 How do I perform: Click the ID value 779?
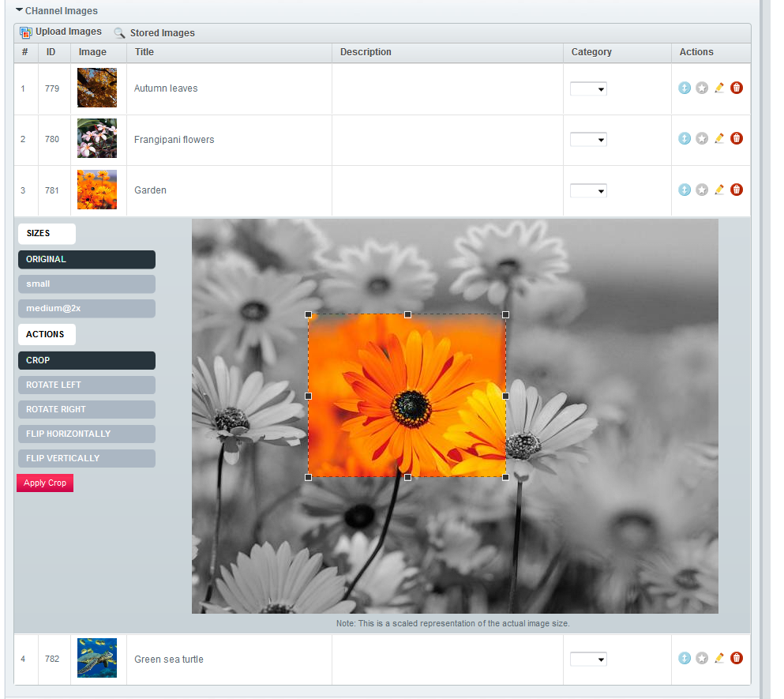(52, 88)
